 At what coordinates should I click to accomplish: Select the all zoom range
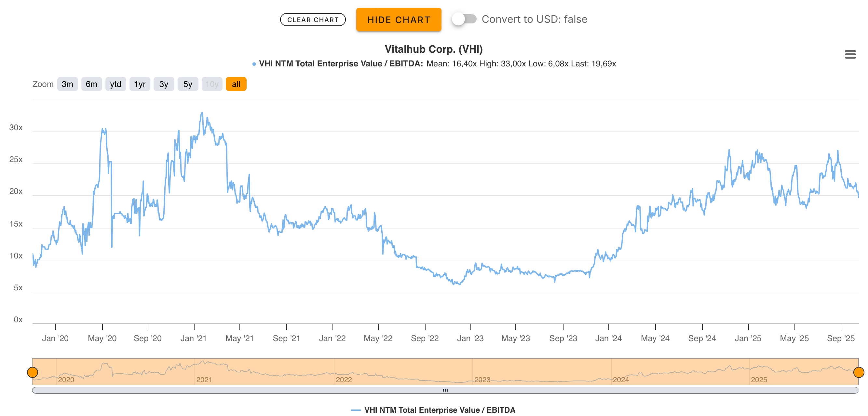[236, 84]
